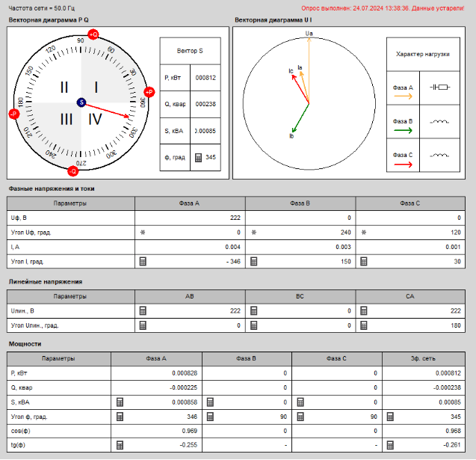Click calculator icon in Угол I Фаза B cell
This screenshot has height=460, width=476.
click(254, 262)
